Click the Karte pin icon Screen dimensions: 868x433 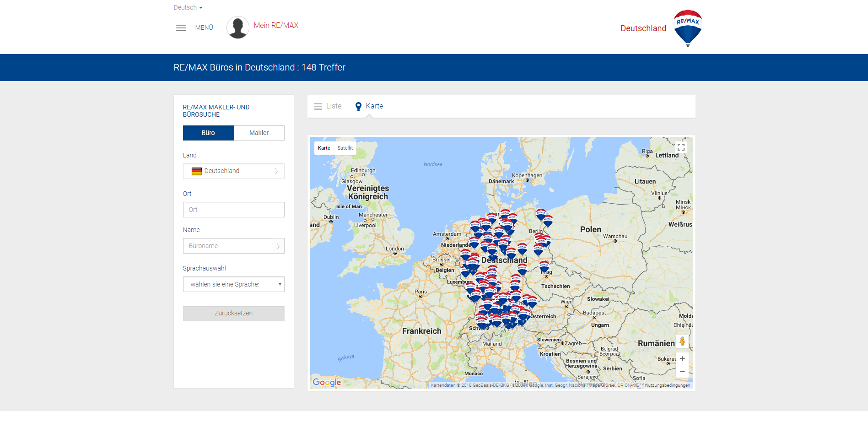click(x=359, y=107)
